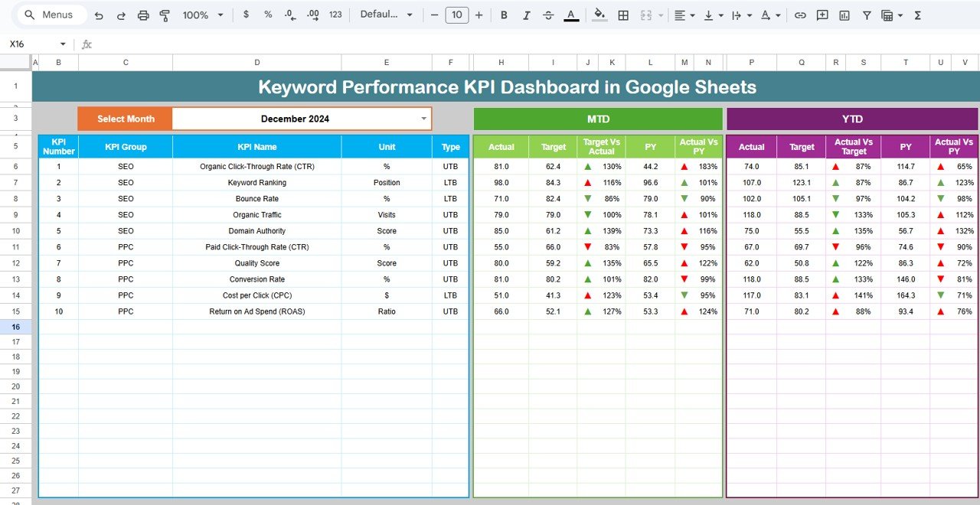This screenshot has height=505, width=980.
Task: Click the Insert comment icon
Action: click(822, 15)
